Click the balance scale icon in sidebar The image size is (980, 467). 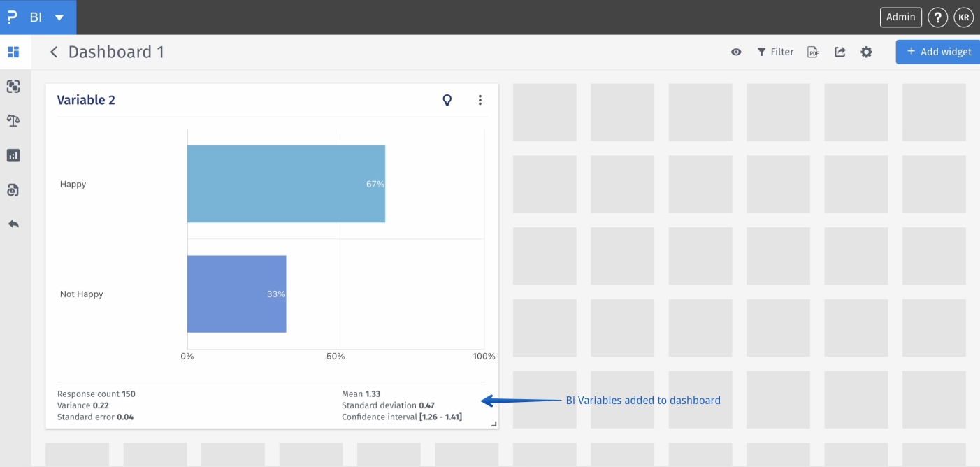click(13, 120)
